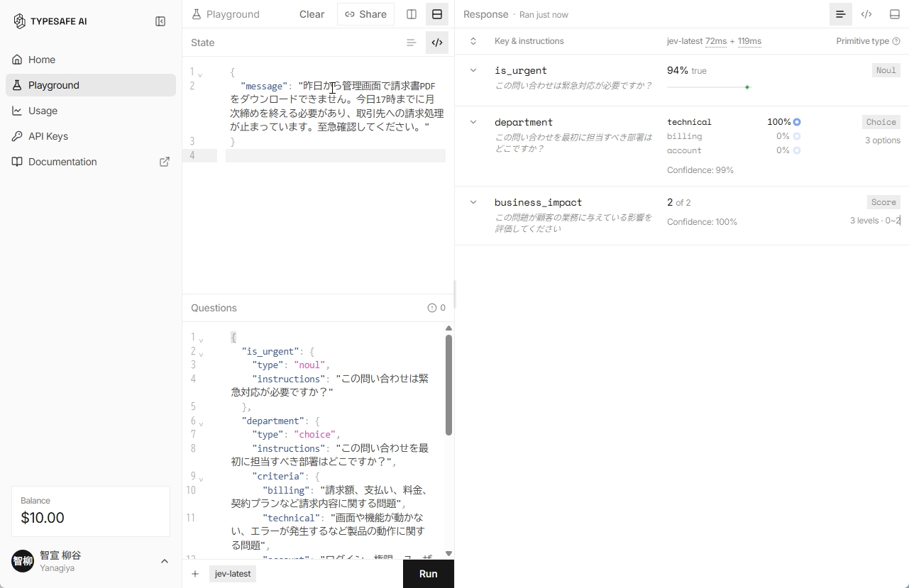Show Response in list view
Screen dimensions: 909x588
coord(841,14)
